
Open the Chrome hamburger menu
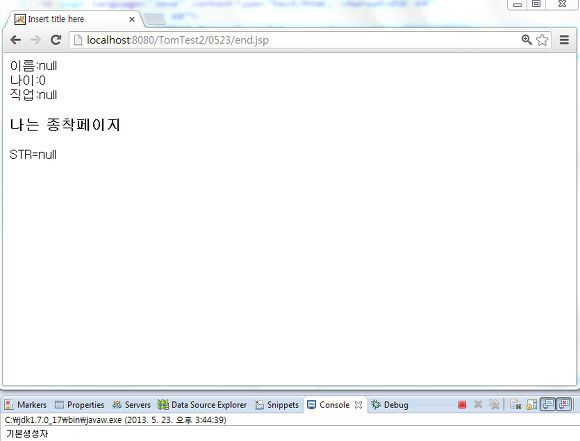(564, 40)
